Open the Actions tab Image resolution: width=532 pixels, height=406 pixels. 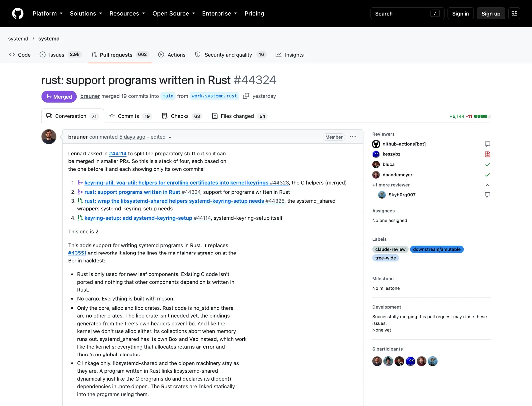click(x=172, y=55)
